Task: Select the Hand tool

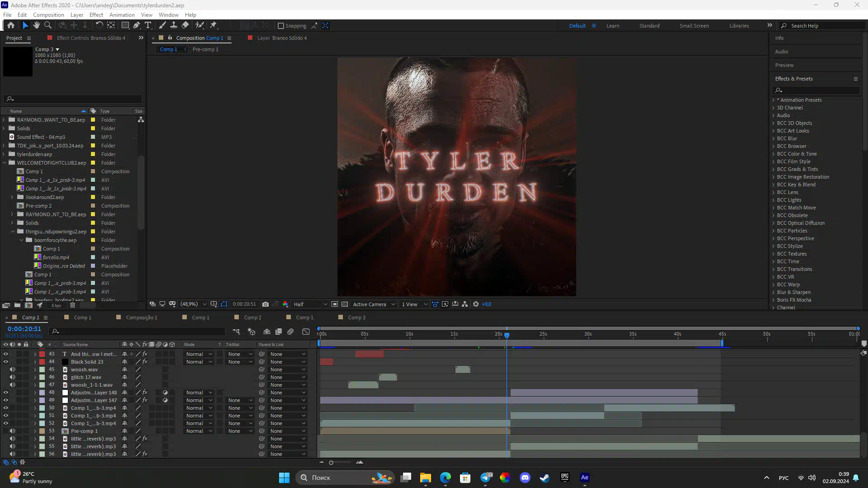Action: [x=37, y=25]
